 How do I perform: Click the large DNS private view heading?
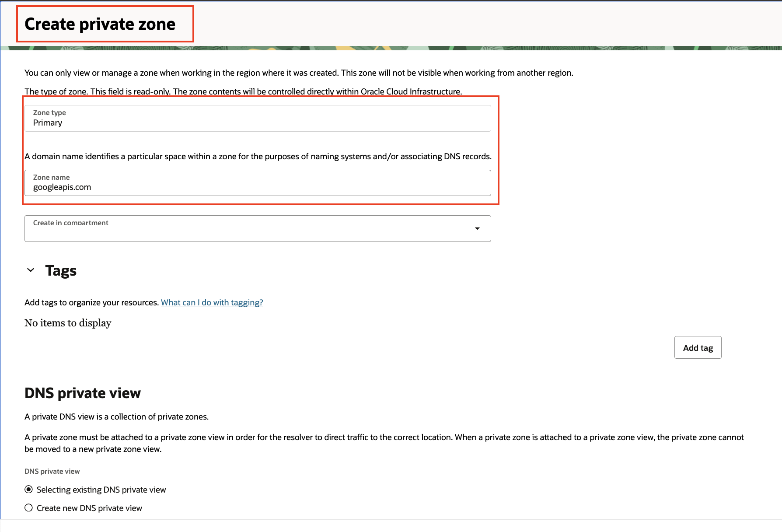(83, 393)
